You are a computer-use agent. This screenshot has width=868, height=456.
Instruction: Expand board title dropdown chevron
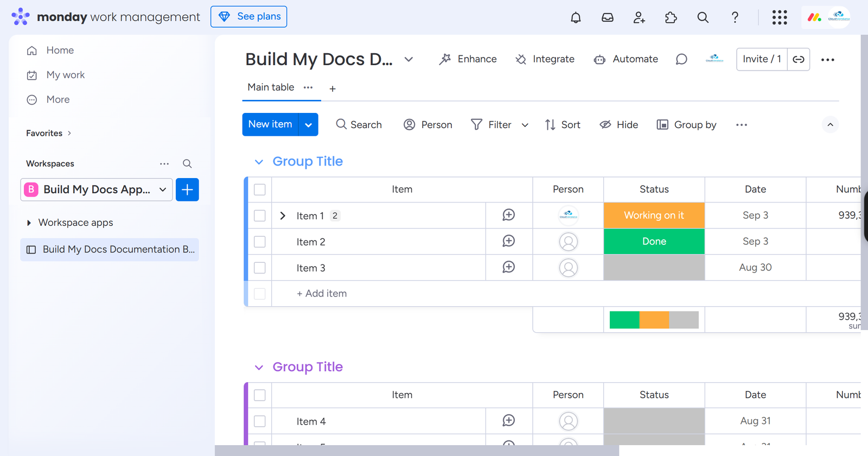click(x=409, y=59)
